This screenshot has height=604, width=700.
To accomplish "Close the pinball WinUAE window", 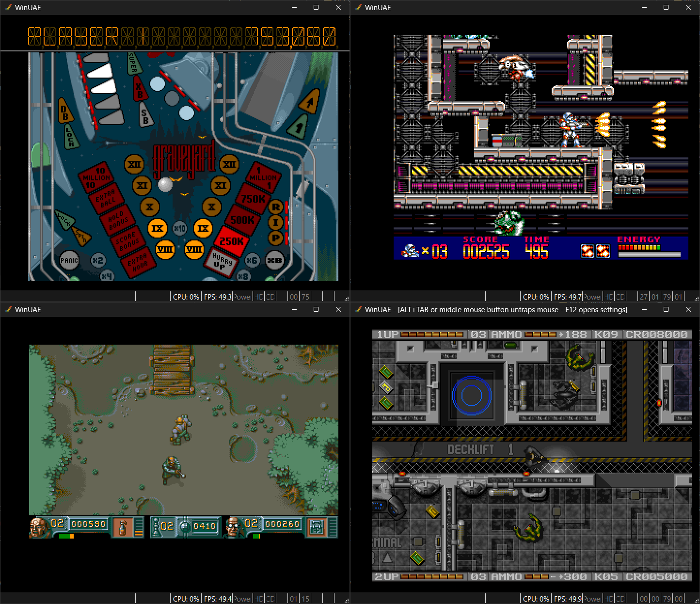I will [338, 7].
